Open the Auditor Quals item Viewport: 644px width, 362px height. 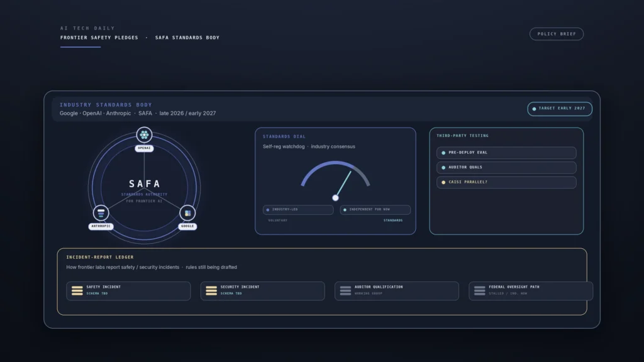click(506, 167)
